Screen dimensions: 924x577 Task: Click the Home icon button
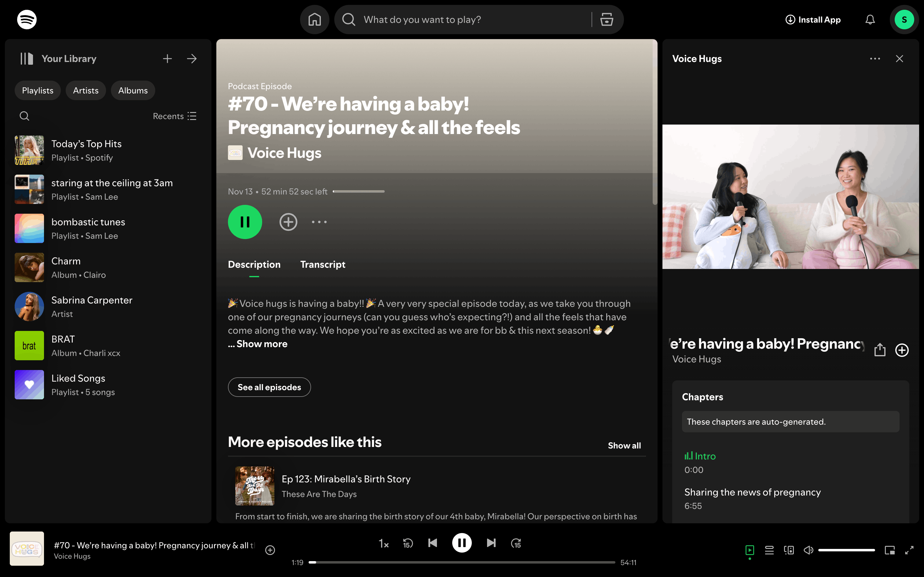tap(315, 20)
